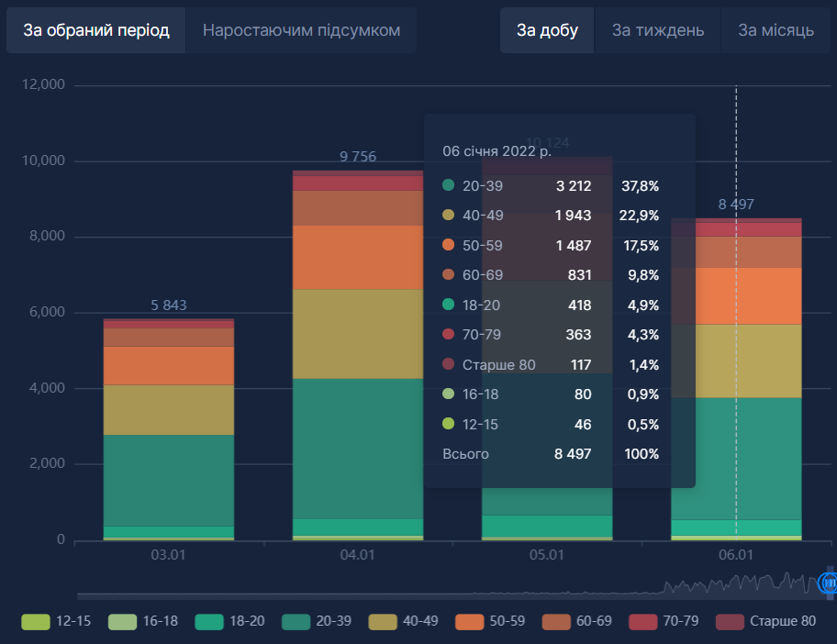Click the "Всього" total row label
This screenshot has width=837, height=644.
click(465, 454)
